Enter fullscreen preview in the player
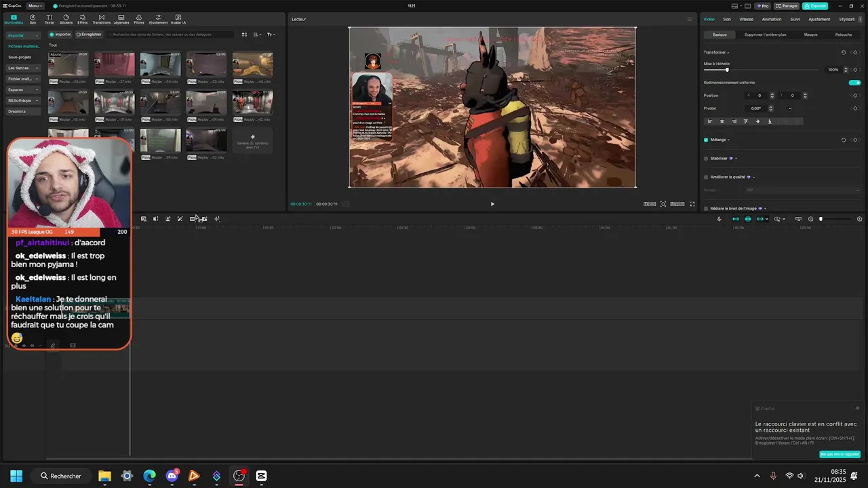 pos(692,204)
